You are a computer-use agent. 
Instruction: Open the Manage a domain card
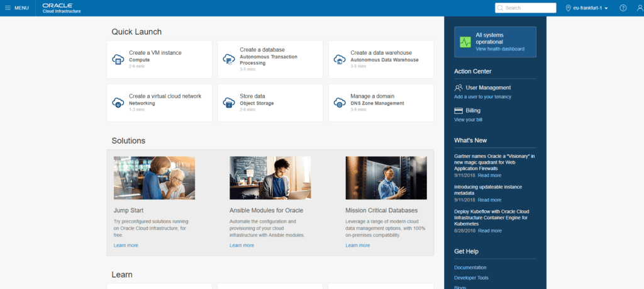click(380, 103)
